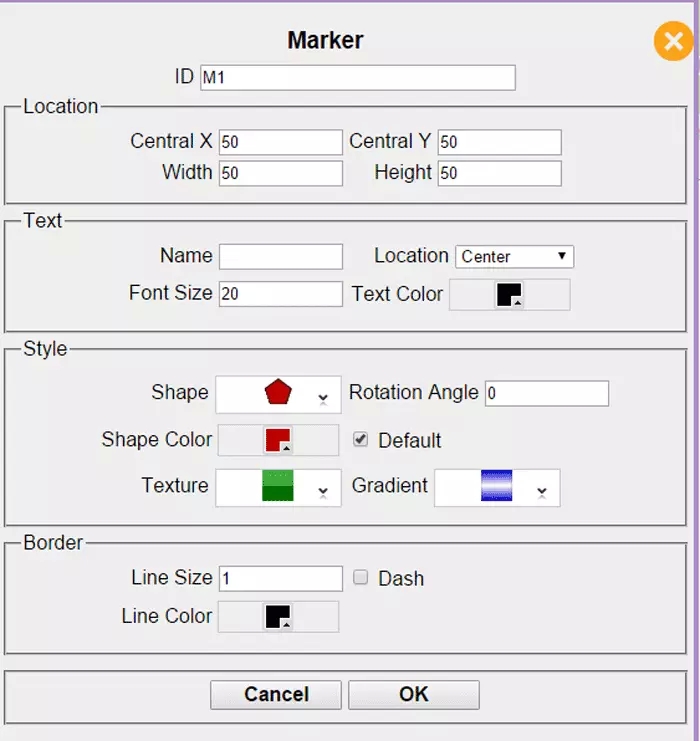Open the Line Color black swatch
700x741 pixels.
[278, 617]
